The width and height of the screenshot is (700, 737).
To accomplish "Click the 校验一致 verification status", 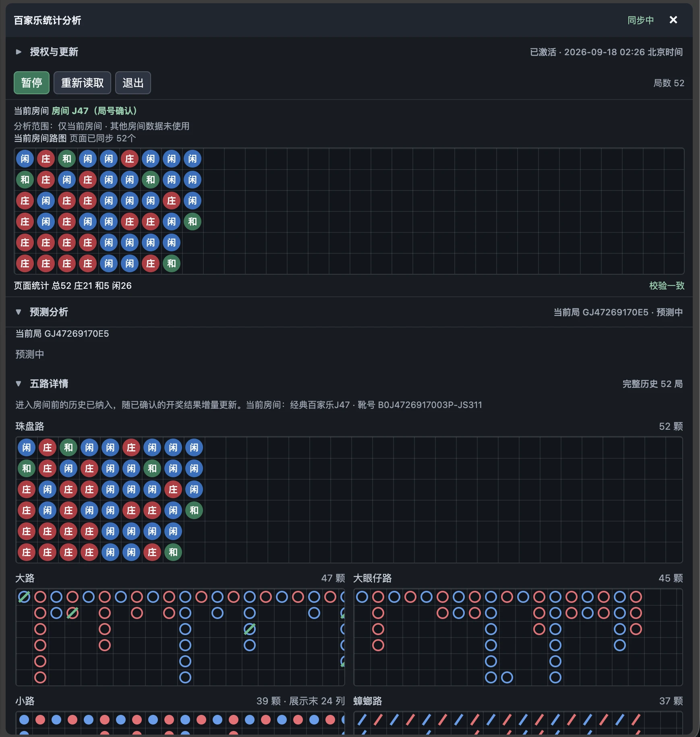I will pos(667,286).
